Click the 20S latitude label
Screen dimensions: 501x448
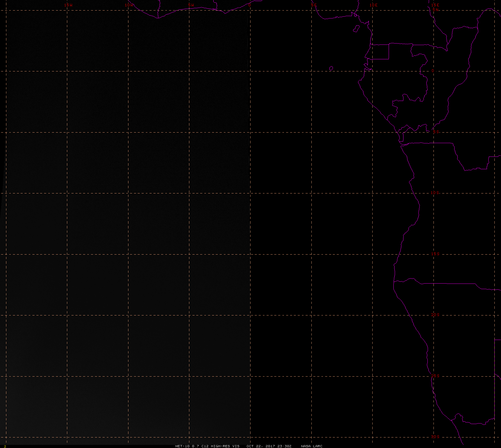(x=435, y=315)
